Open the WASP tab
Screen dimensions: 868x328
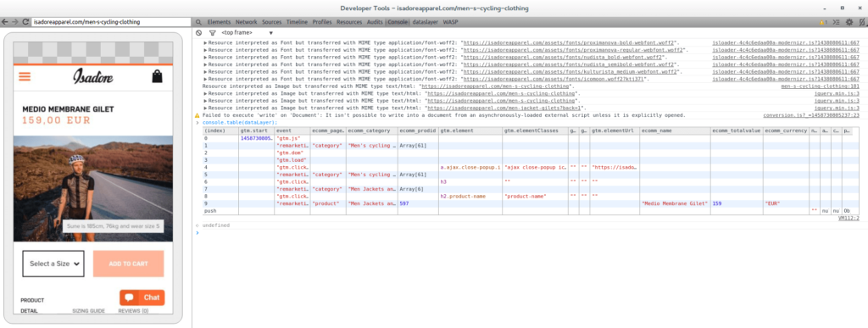(451, 22)
